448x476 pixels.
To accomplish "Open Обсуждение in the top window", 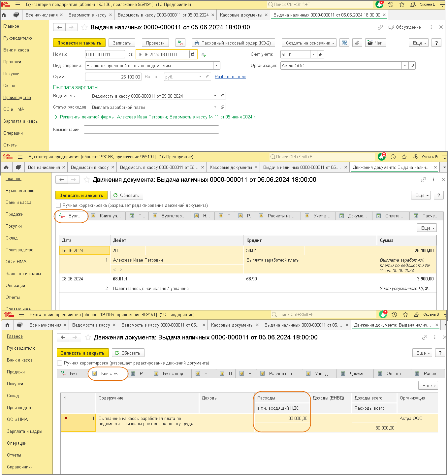I will pyautogui.click(x=405, y=27).
